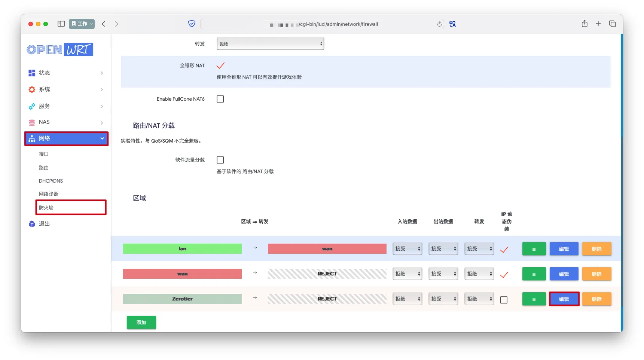Open the DHCP/DNS submenu item
Screen dimensions: 644x360
(51, 181)
